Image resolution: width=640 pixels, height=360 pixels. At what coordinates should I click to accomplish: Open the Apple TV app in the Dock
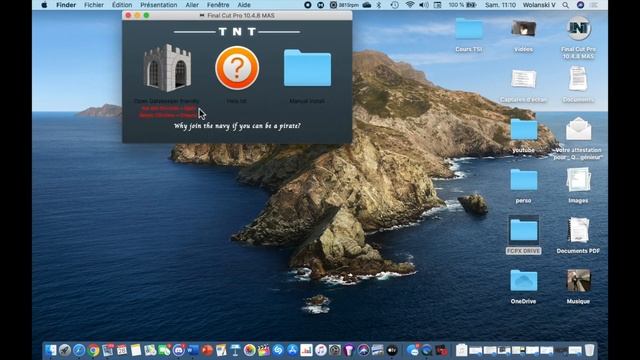pyautogui.click(x=392, y=350)
